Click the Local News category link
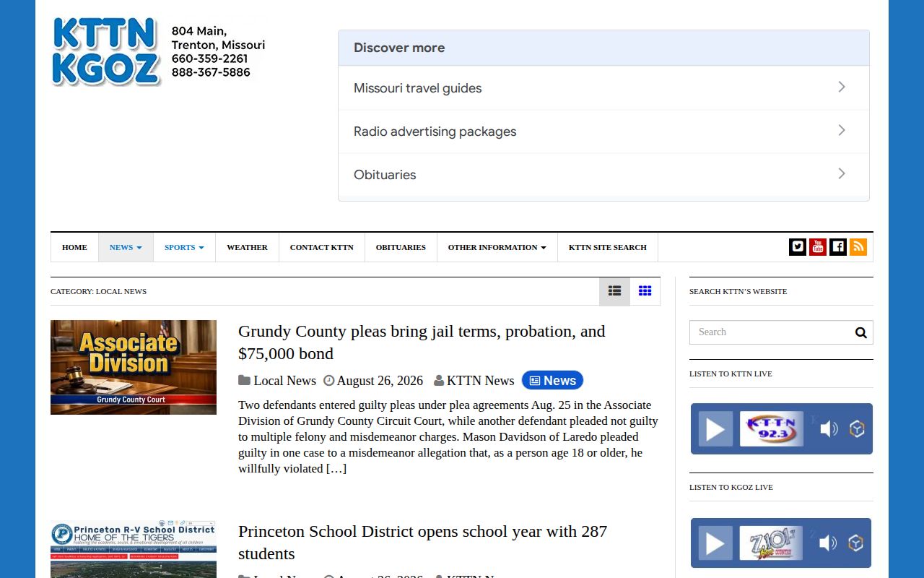924x578 pixels. click(x=284, y=381)
